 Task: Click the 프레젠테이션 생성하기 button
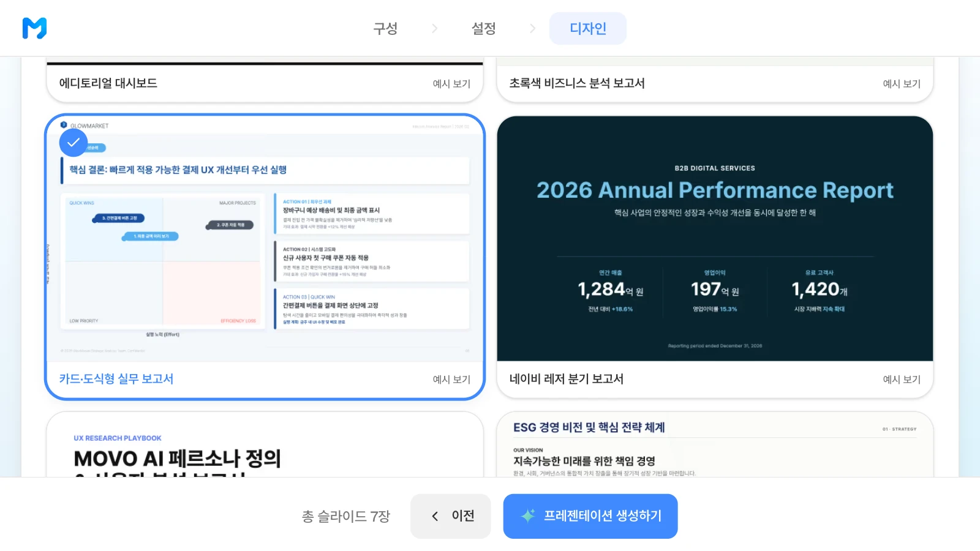click(x=590, y=516)
